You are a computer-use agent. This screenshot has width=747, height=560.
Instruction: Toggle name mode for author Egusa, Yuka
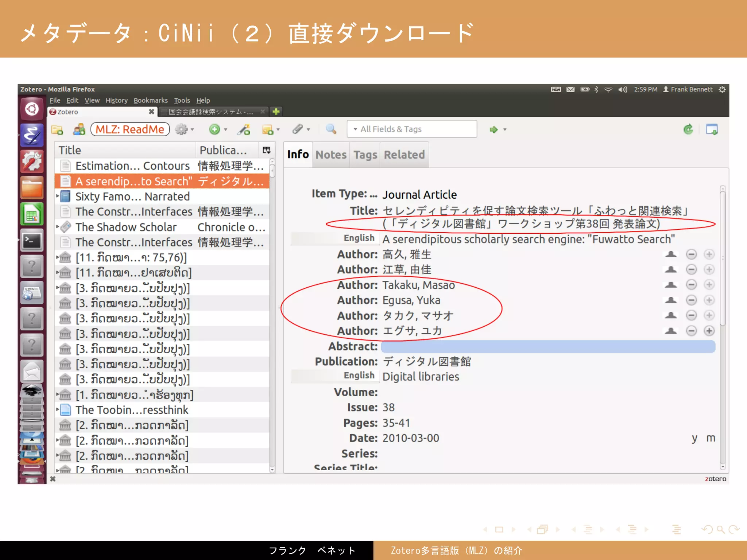click(670, 300)
